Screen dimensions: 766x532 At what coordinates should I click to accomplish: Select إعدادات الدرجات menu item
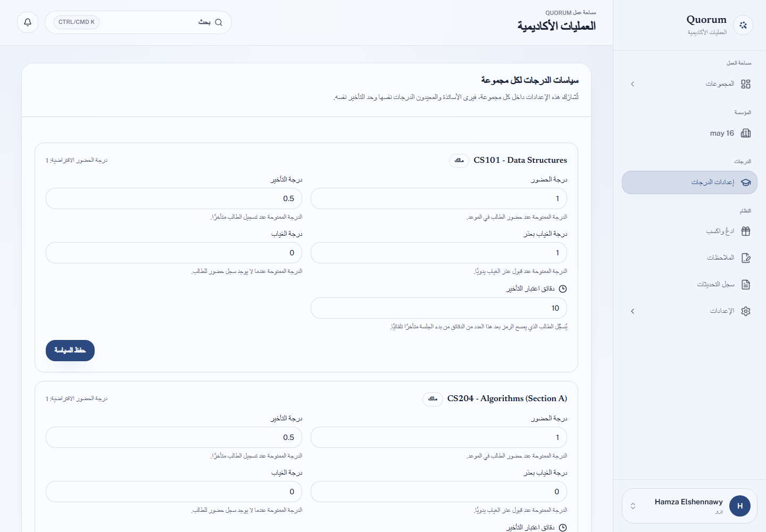tap(689, 182)
